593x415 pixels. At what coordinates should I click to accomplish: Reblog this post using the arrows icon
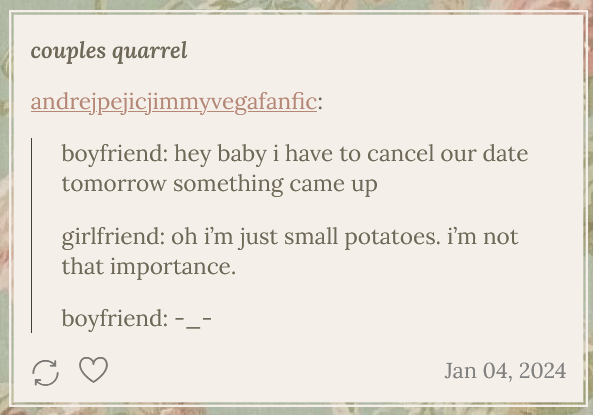coord(45,373)
